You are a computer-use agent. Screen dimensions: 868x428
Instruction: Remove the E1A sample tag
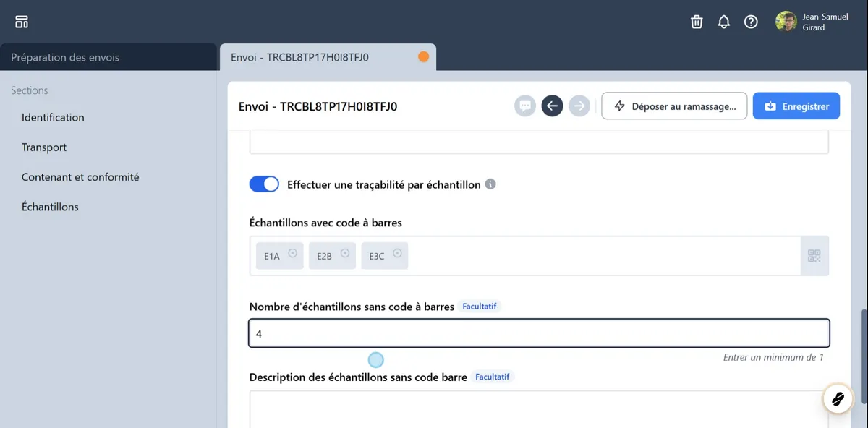pyautogui.click(x=293, y=253)
